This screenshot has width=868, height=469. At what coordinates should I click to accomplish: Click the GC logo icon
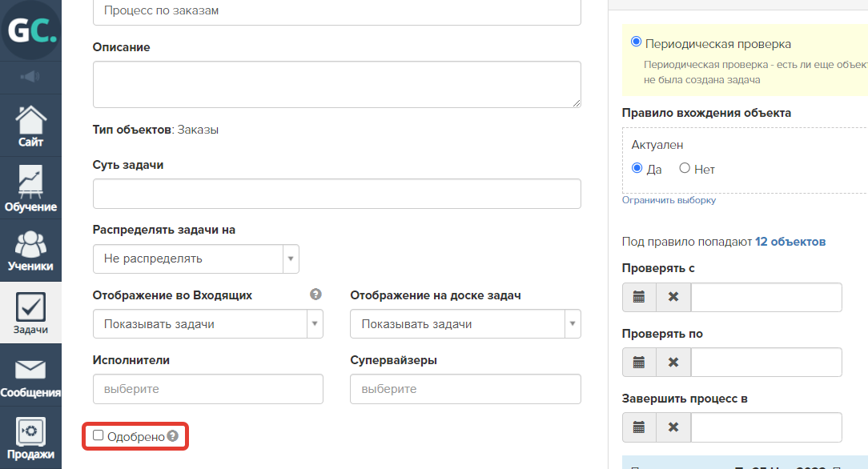[30, 30]
